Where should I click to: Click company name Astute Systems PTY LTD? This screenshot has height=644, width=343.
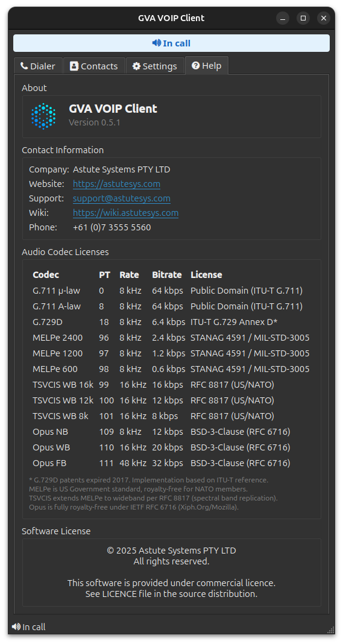122,169
